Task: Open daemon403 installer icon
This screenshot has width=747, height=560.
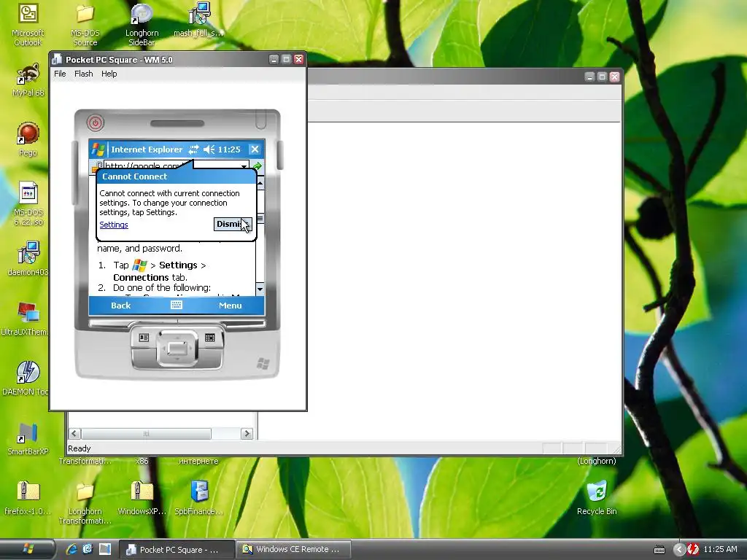Action: tap(28, 259)
